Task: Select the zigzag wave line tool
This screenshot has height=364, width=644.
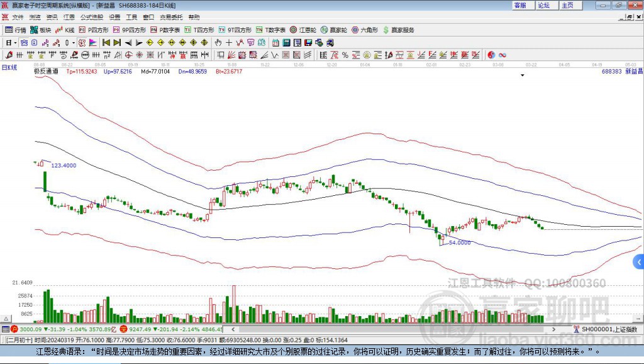Action: (274, 55)
